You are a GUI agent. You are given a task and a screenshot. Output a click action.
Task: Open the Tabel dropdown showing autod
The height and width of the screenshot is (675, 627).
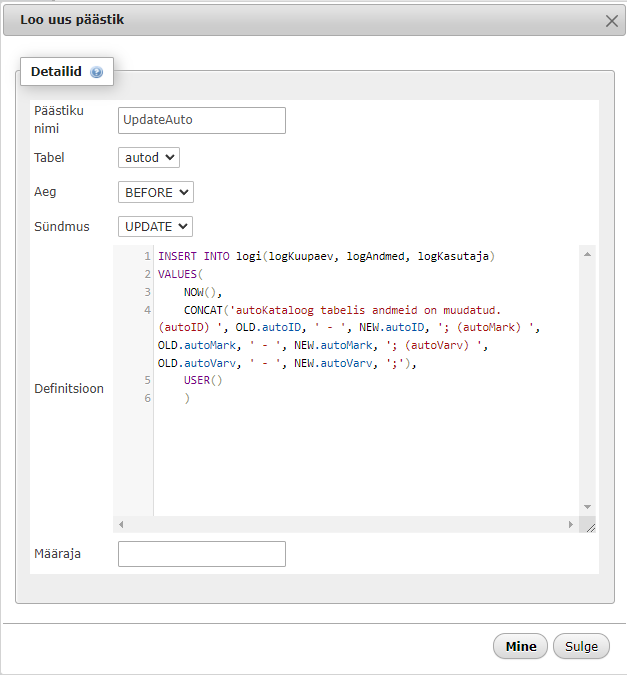pyautogui.click(x=149, y=158)
